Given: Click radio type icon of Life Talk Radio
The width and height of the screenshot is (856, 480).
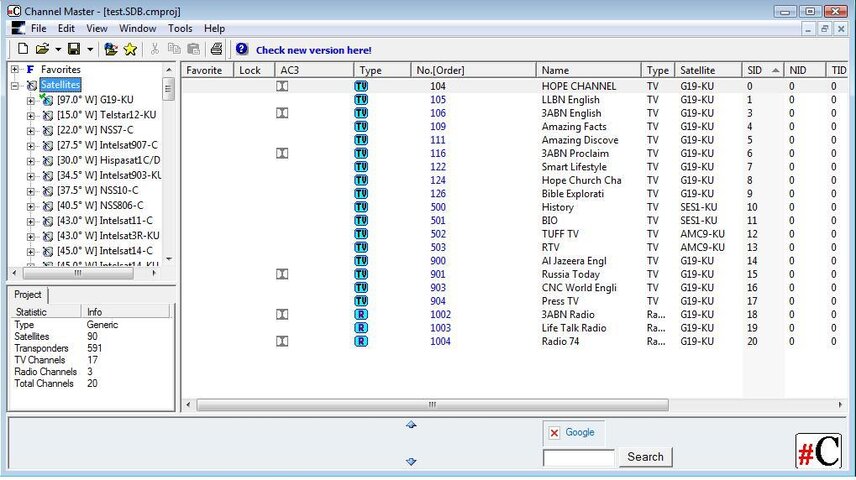Looking at the screenshot, I should [361, 328].
